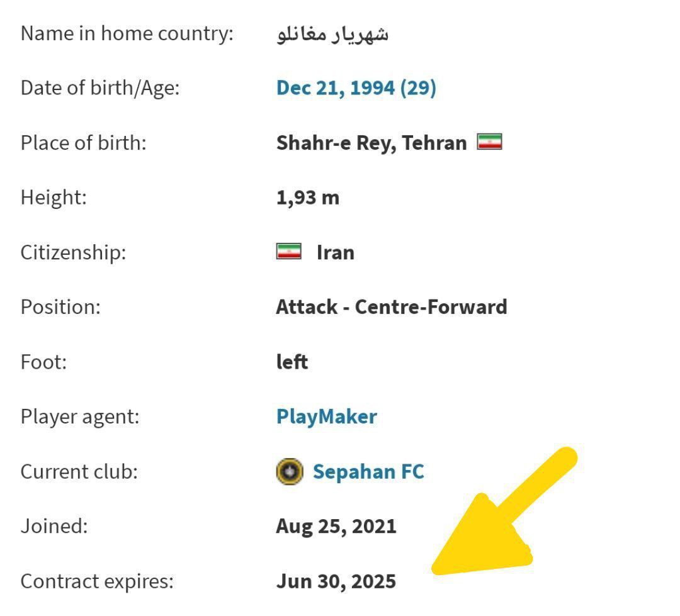Click the Date of birth/Age label

pyautogui.click(x=100, y=89)
